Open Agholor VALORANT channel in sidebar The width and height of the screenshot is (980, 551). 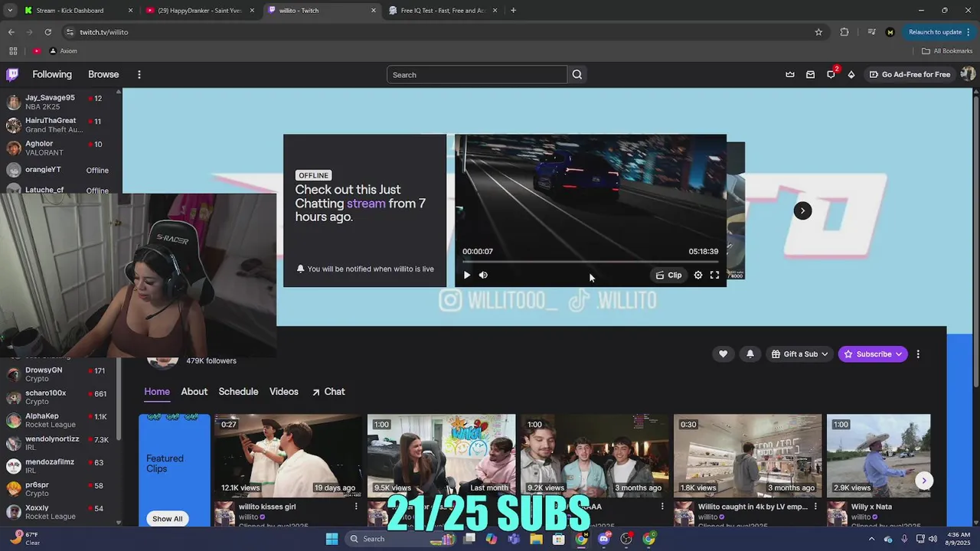(x=60, y=148)
